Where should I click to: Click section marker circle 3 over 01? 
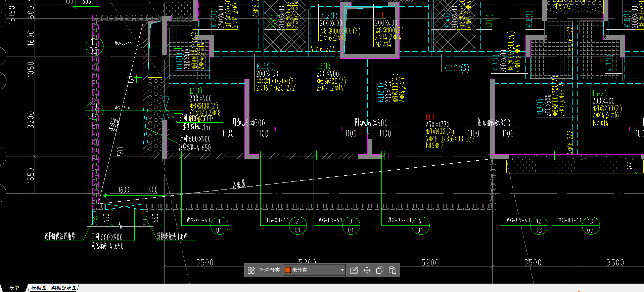351,225
